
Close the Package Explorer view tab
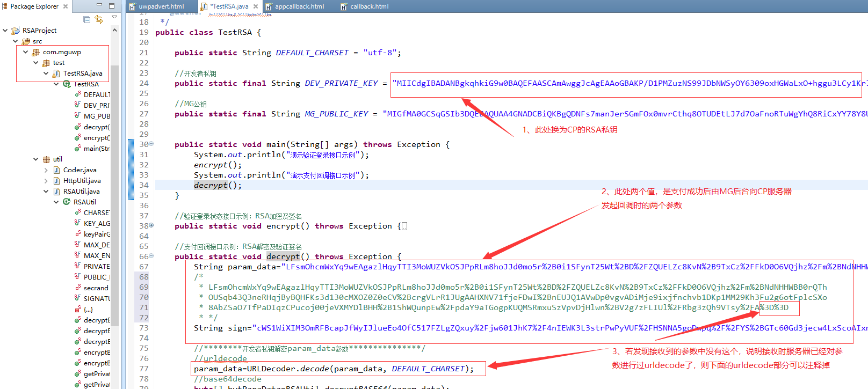[x=66, y=6]
